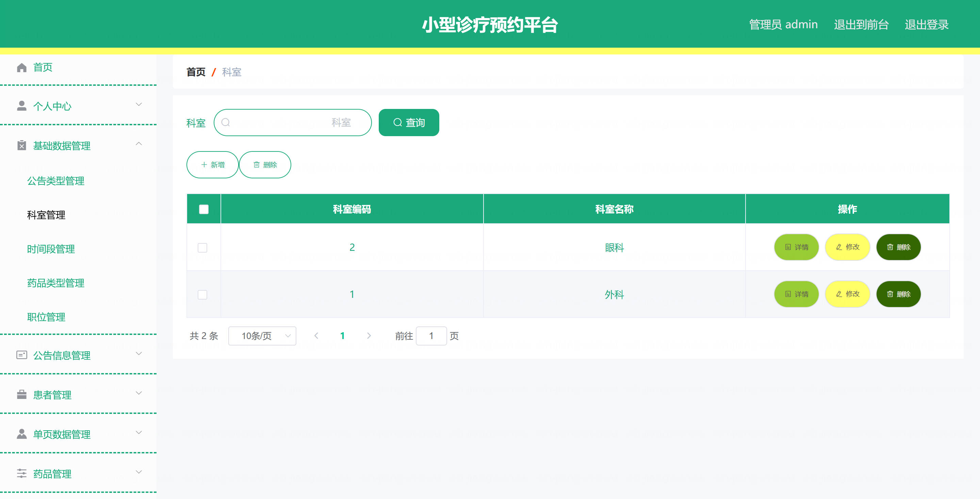Click 修改 for the 眼科 row
The image size is (980, 499).
coord(847,247)
